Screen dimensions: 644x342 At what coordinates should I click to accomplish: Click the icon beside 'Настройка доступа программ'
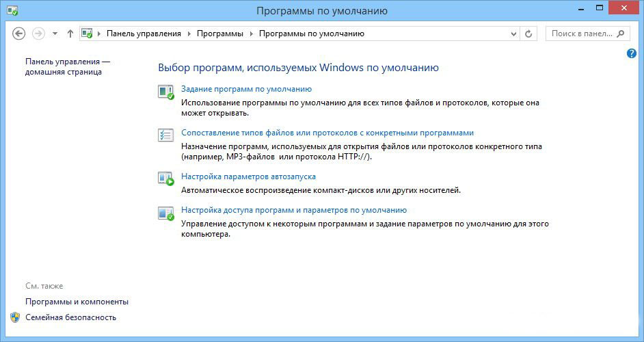pos(166,213)
